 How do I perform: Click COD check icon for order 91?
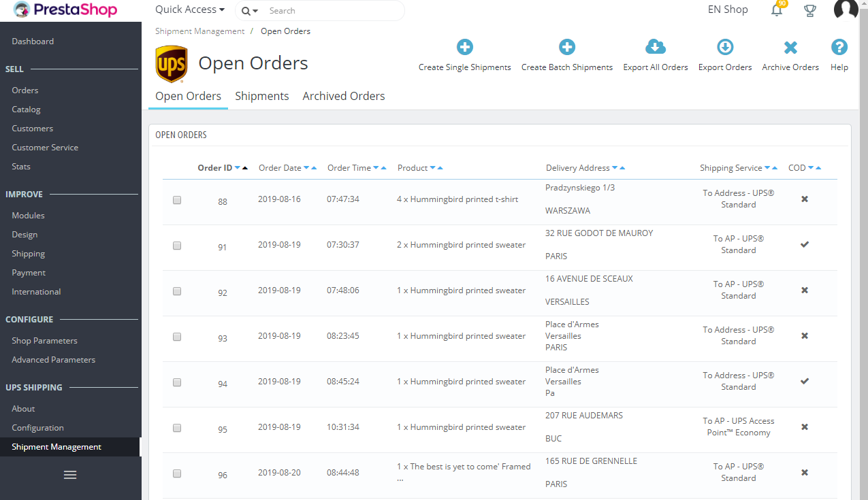click(x=805, y=244)
